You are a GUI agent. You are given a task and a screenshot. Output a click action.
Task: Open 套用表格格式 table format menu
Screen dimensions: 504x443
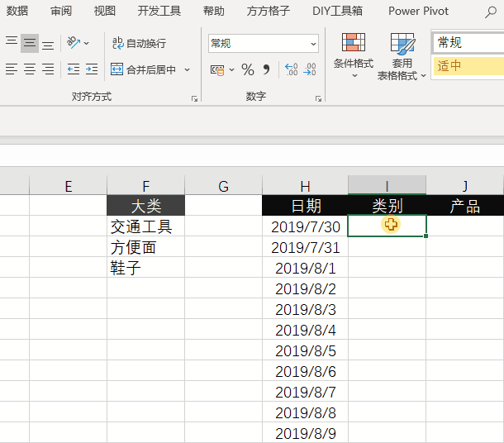click(402, 56)
